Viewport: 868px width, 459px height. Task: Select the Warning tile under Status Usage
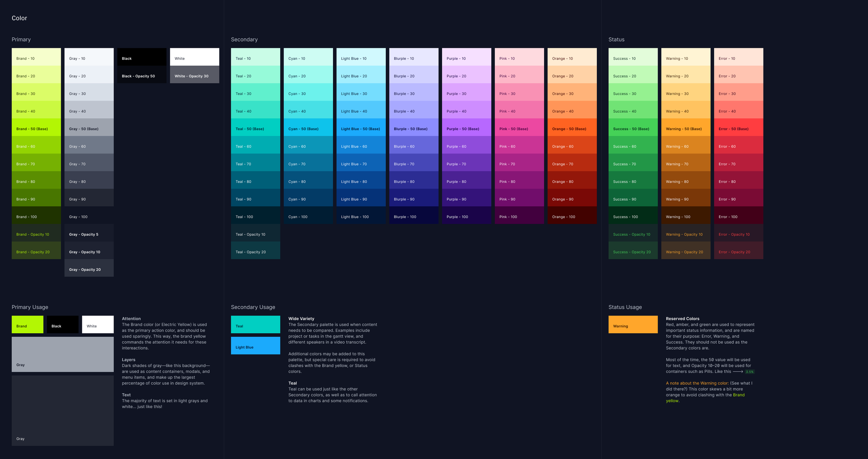point(633,324)
